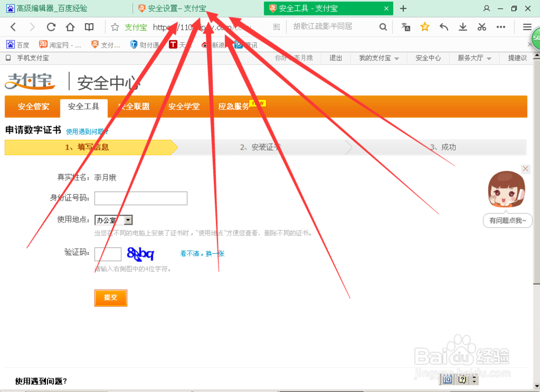Image resolution: width=540 pixels, height=392 pixels.
Task: Expand the 服务大厅 dropdown menu
Action: [474, 58]
